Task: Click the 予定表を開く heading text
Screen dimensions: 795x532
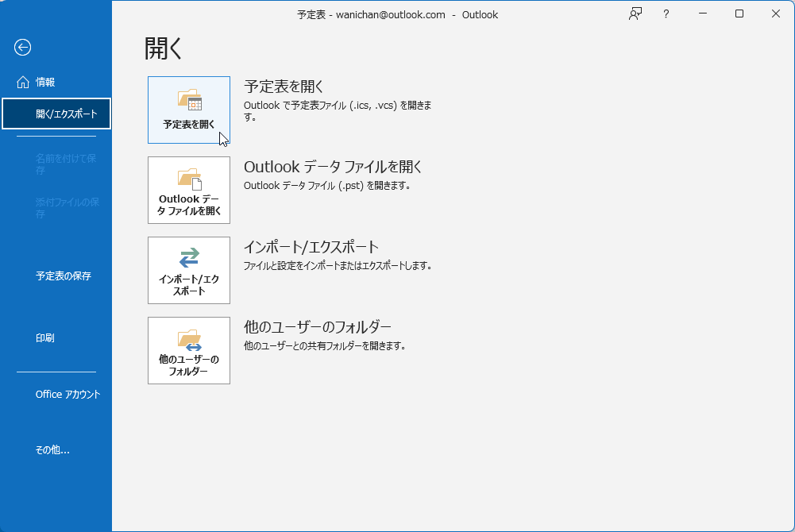Action: (x=284, y=87)
